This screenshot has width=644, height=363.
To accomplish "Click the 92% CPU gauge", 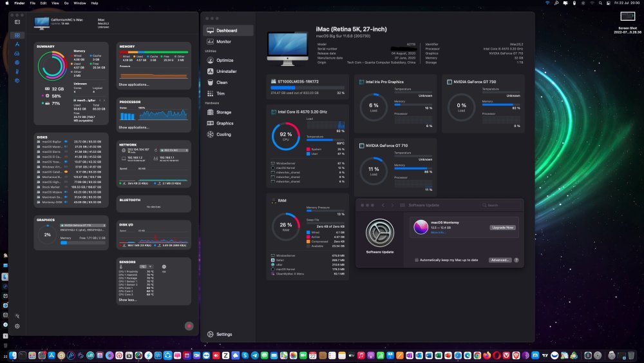I will (285, 136).
